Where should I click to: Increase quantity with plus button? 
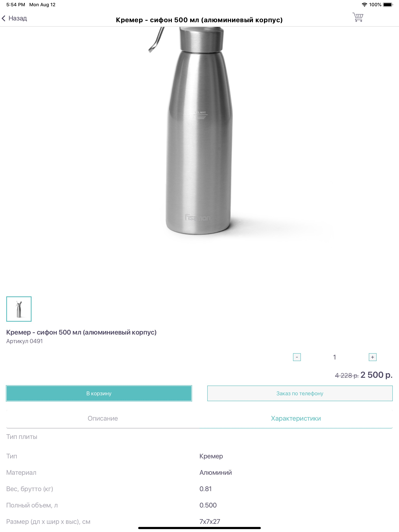373,357
